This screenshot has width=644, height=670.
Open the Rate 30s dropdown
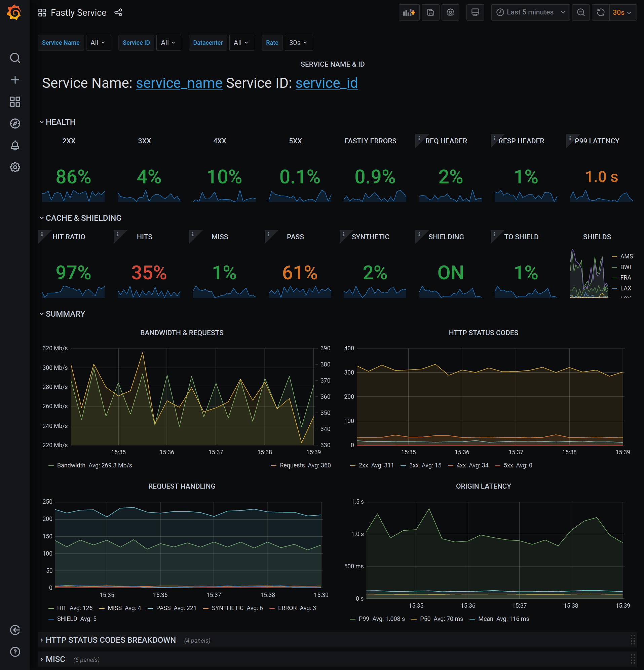[x=299, y=43]
